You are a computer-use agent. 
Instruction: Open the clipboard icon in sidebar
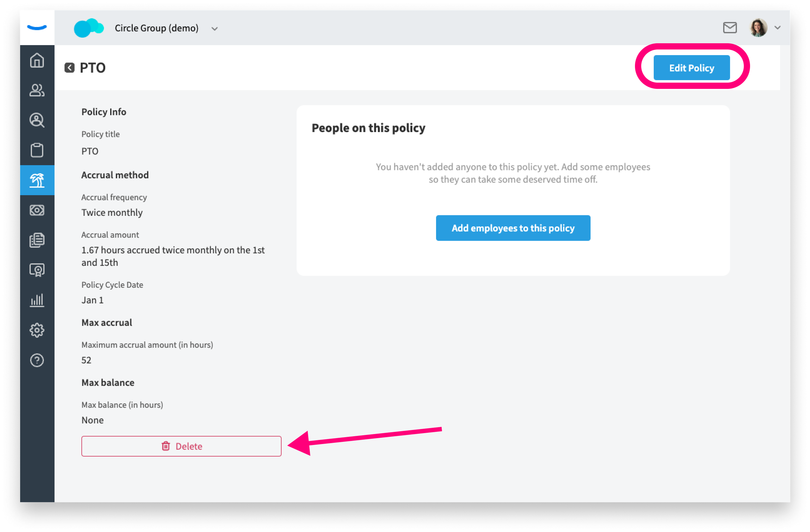(37, 150)
